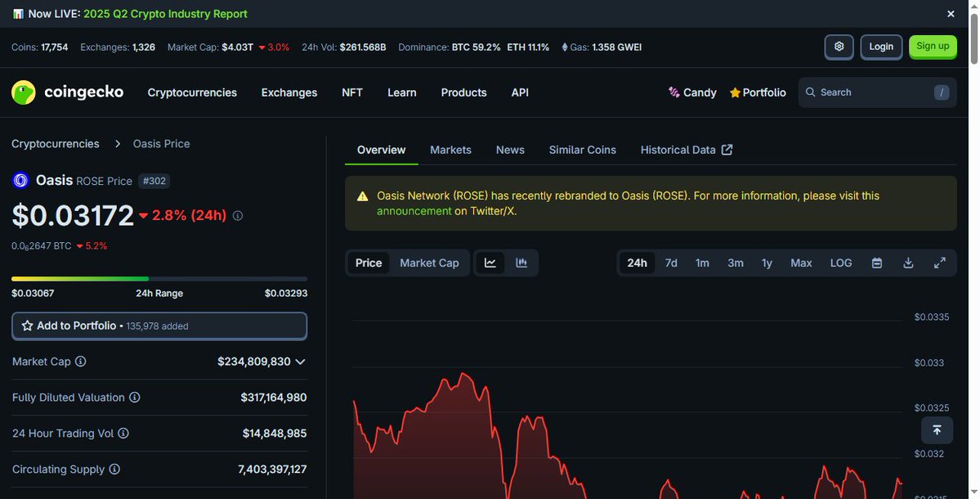Select the 1m time range
The image size is (980, 499).
point(702,263)
